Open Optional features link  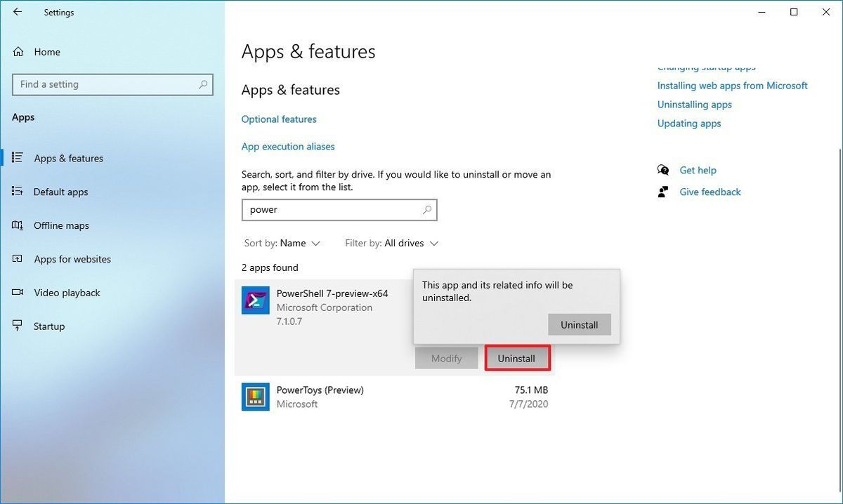pyautogui.click(x=279, y=119)
